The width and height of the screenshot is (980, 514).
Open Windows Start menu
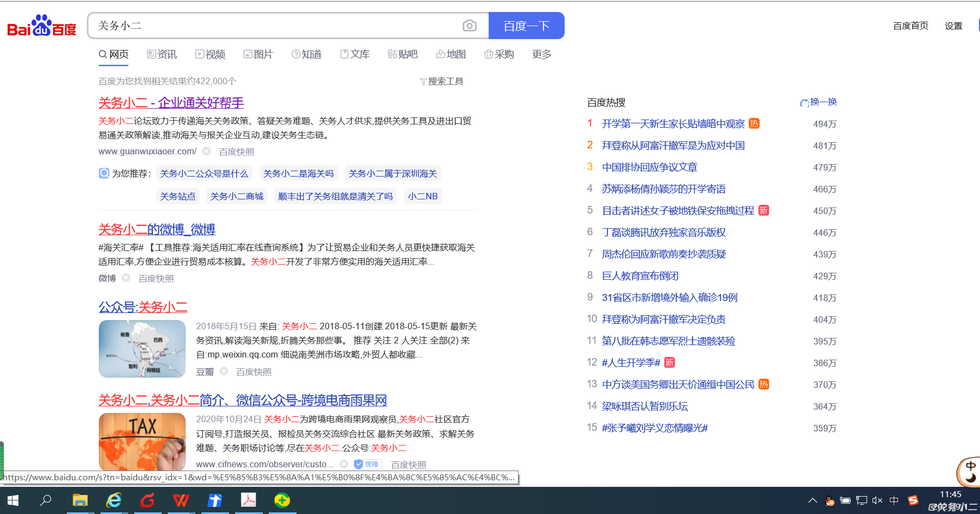click(x=13, y=500)
